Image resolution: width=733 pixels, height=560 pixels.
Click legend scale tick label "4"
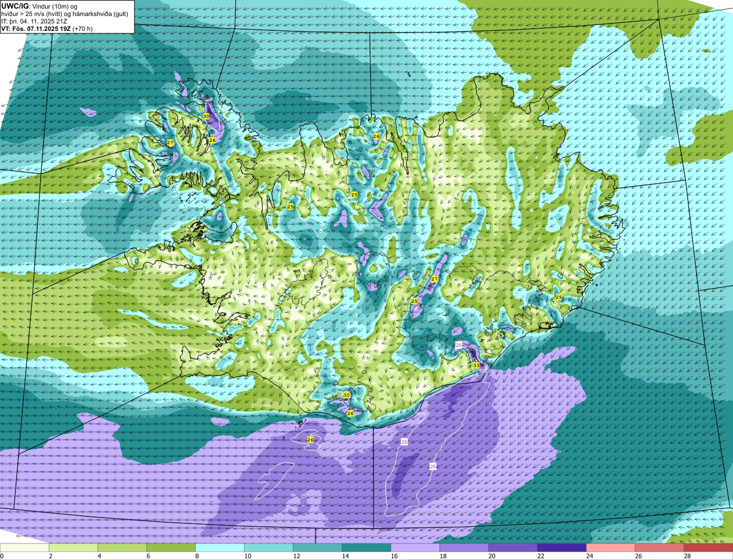pos(100,556)
